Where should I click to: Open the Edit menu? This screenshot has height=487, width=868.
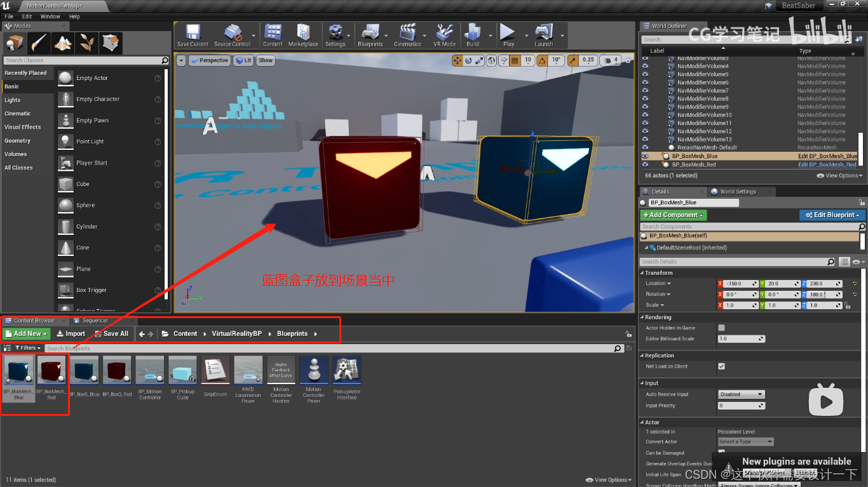[27, 17]
